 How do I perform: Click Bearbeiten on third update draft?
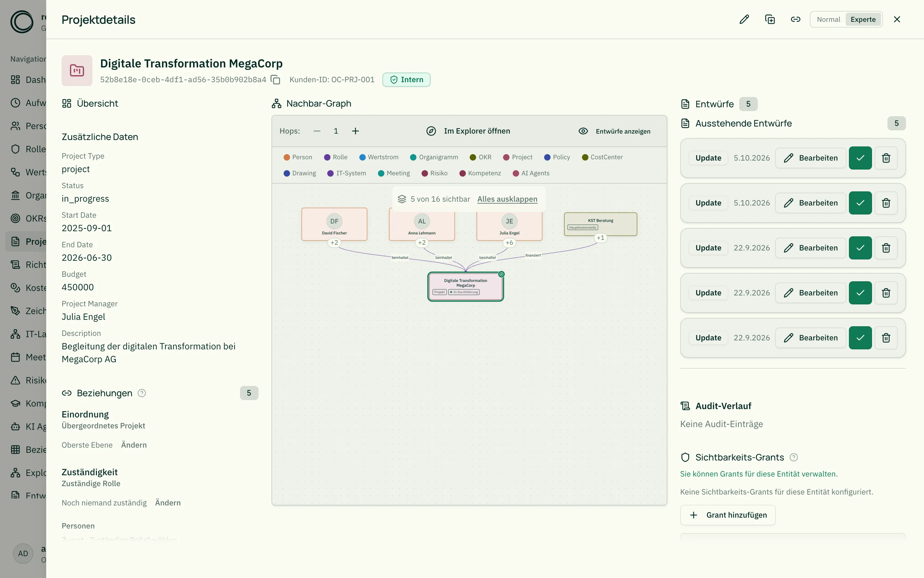(x=810, y=248)
